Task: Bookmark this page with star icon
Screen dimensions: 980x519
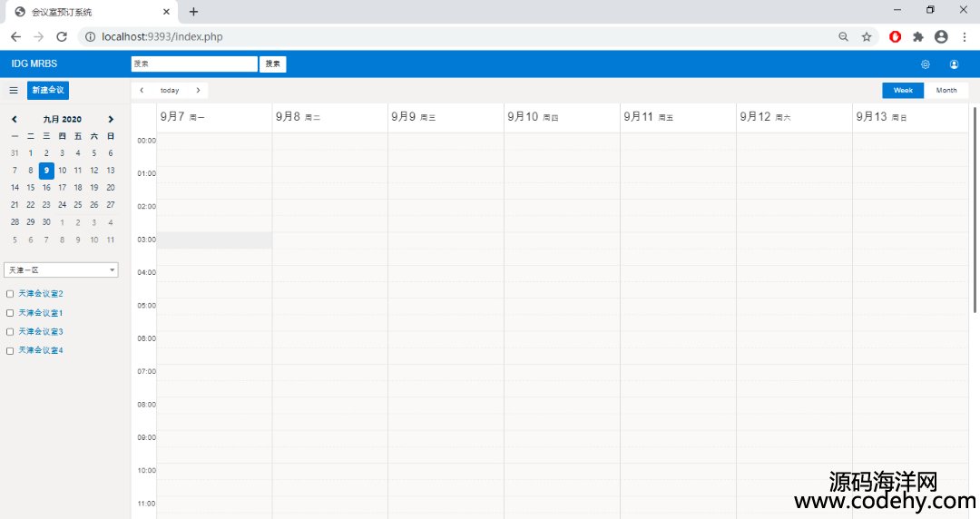Action: (867, 37)
